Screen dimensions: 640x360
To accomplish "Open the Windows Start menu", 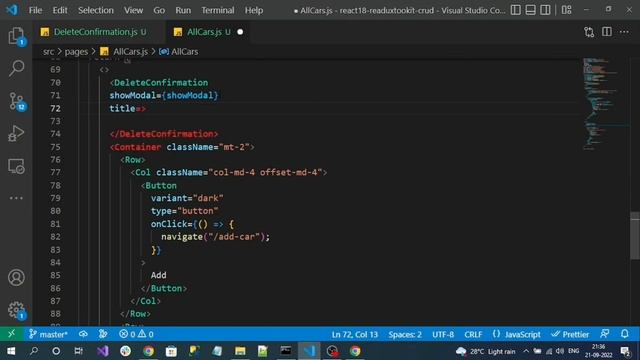I will (x=11, y=351).
